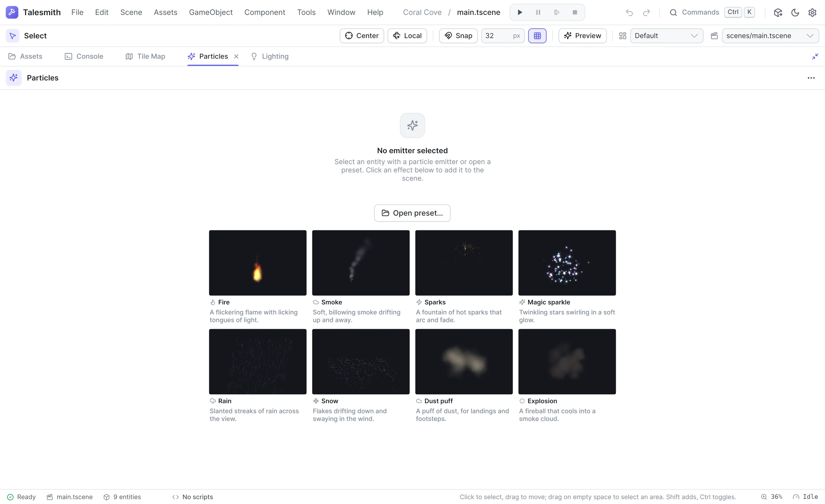Switch to dark mode via moon icon

(795, 12)
